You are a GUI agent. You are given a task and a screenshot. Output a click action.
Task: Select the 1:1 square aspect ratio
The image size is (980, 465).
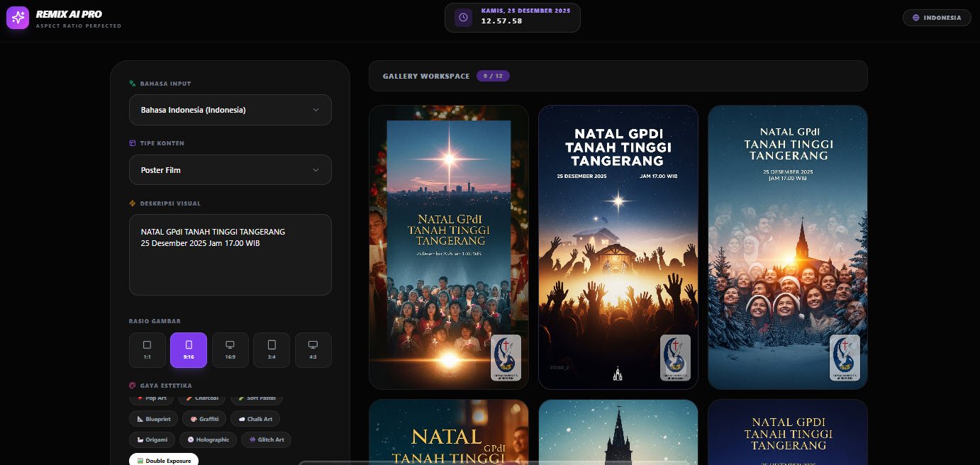[147, 350]
